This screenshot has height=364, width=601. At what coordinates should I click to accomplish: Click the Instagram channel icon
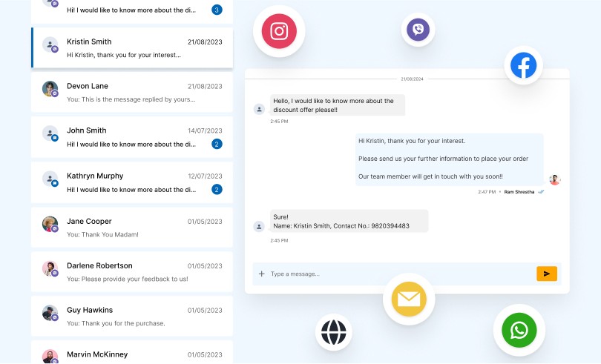click(x=279, y=31)
